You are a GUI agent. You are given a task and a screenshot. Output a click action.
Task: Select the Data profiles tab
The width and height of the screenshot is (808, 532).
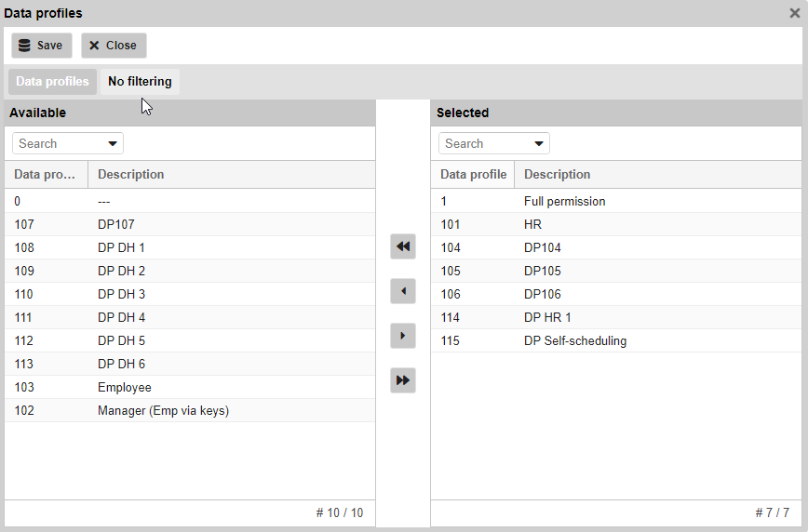52,82
